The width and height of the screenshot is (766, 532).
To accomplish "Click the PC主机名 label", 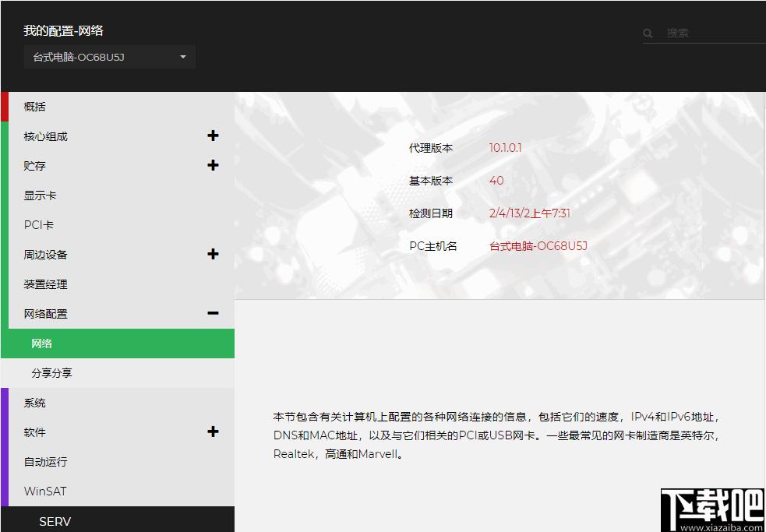I will coord(432,245).
